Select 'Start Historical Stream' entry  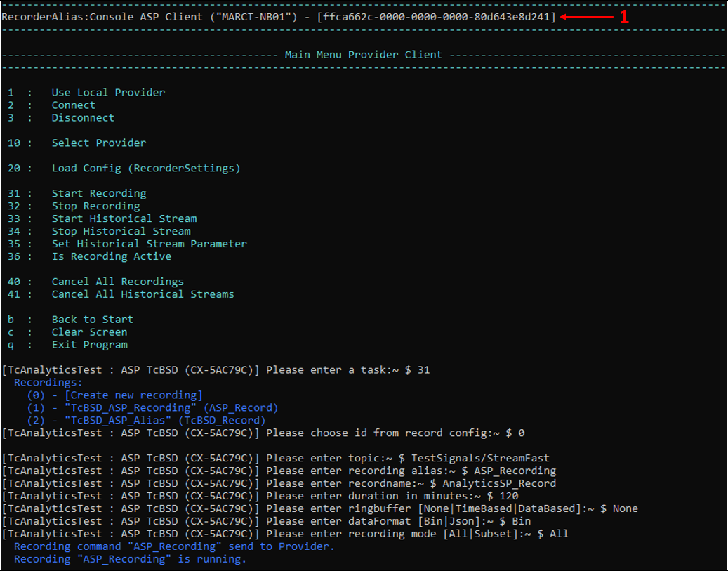[124, 219]
